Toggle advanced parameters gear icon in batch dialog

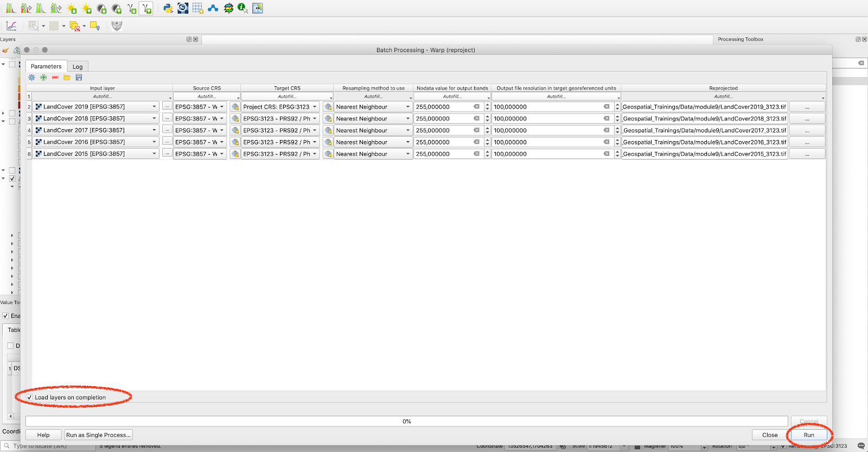pos(31,78)
